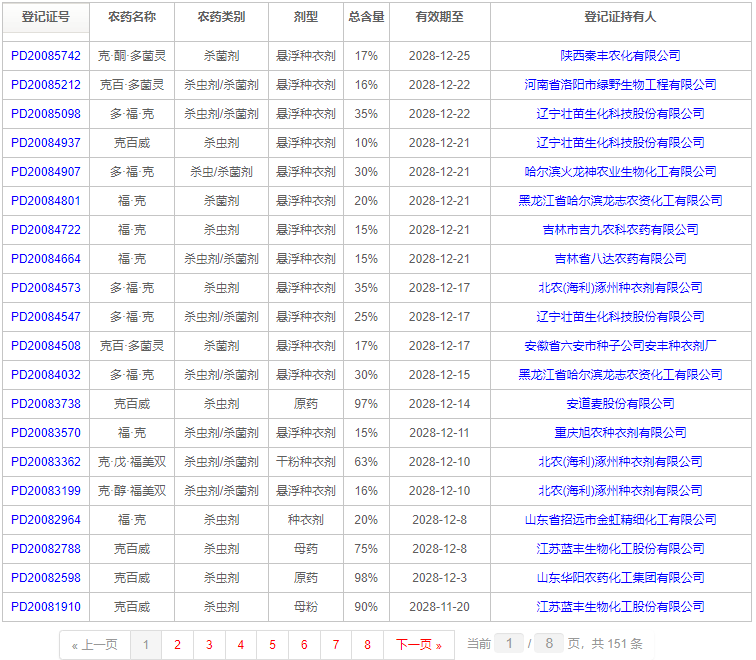756x660 pixels.
Task: Open registration PD20085742
Action: coord(46,56)
